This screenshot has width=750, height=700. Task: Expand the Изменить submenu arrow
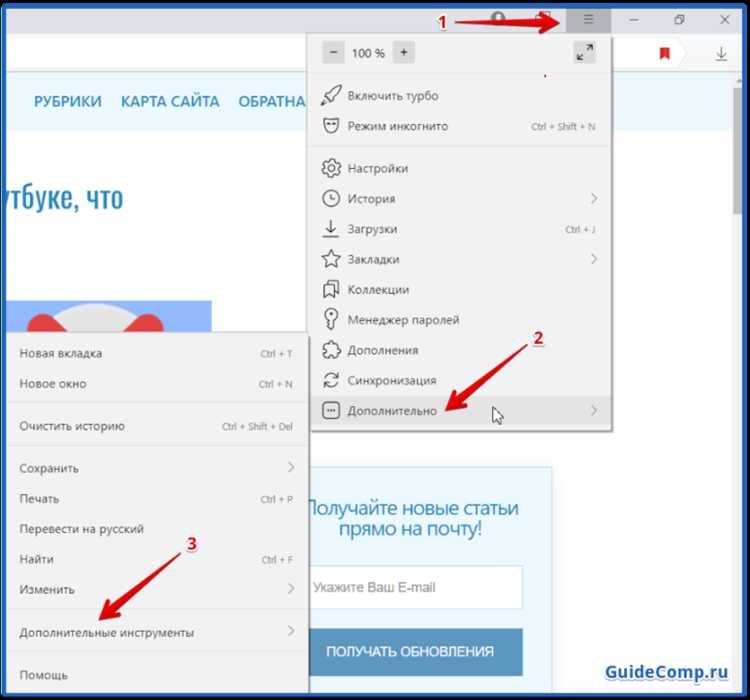[x=291, y=588]
